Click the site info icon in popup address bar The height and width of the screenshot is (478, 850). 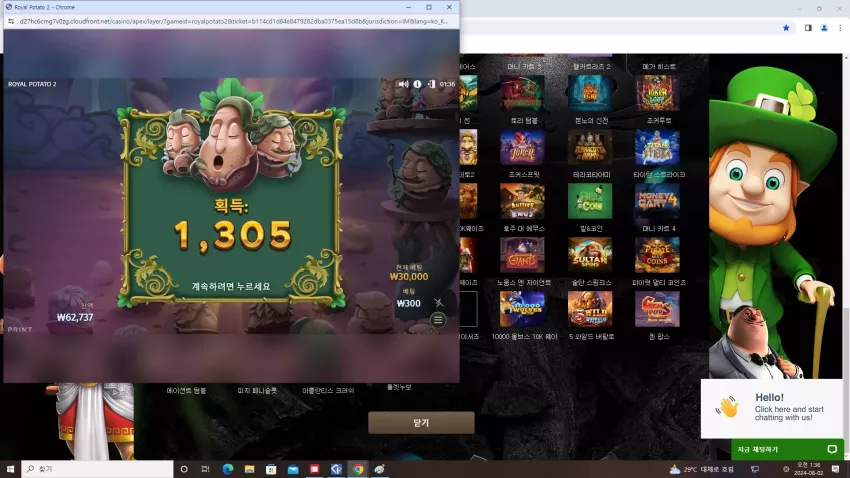[x=11, y=22]
